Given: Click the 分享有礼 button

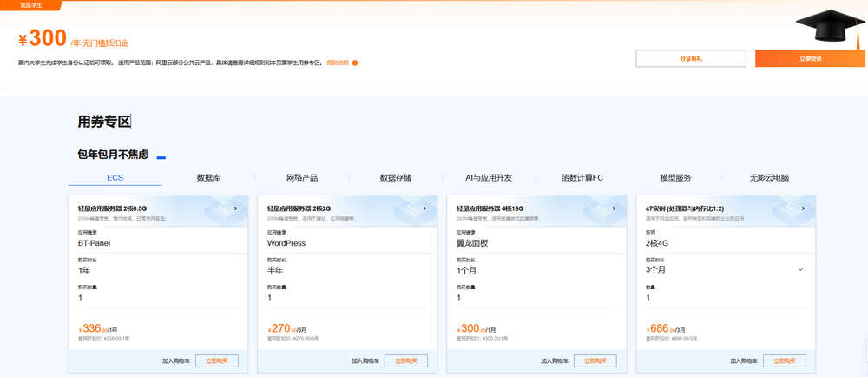Looking at the screenshot, I should coord(691,58).
